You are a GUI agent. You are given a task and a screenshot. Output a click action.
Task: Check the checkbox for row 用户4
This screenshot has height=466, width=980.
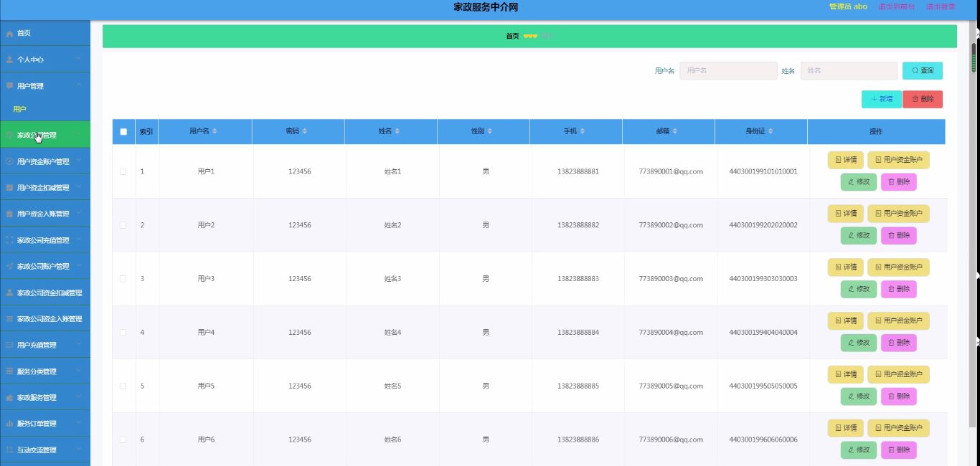123,333
